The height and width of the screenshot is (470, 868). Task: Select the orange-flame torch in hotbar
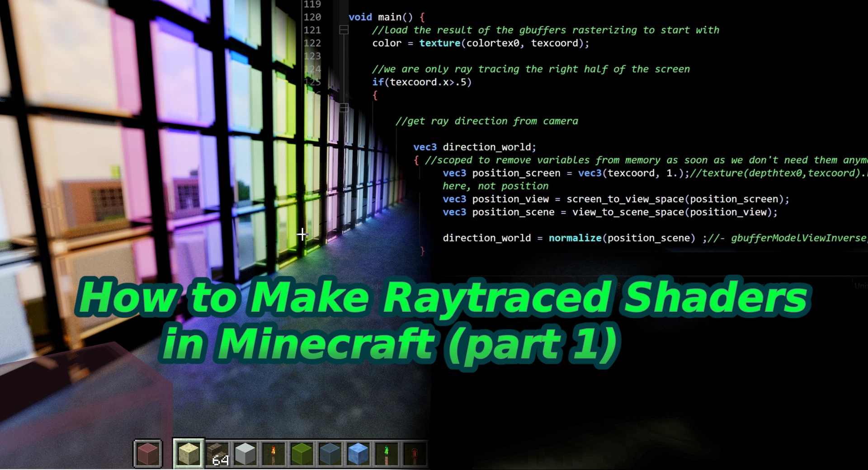click(274, 453)
